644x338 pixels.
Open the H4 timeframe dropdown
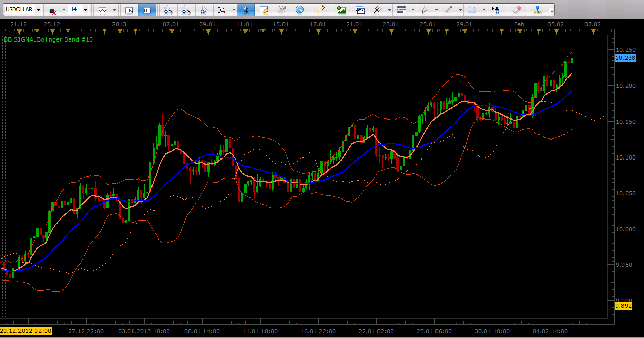(x=84, y=9)
